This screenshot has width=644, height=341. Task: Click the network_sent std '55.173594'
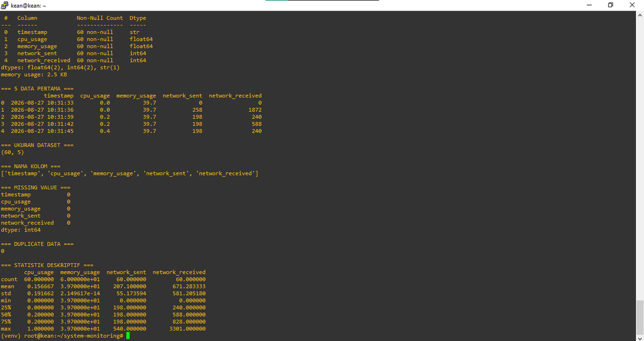(131, 294)
